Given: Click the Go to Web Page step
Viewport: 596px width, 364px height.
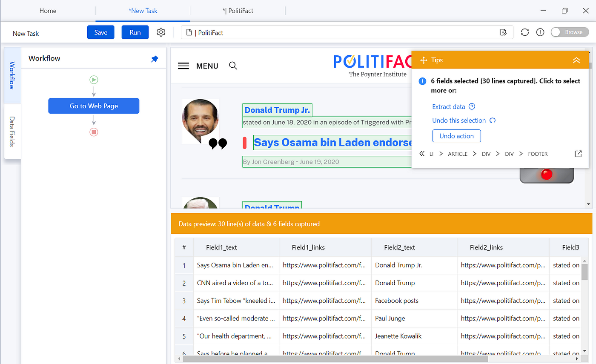Looking at the screenshot, I should [x=94, y=106].
